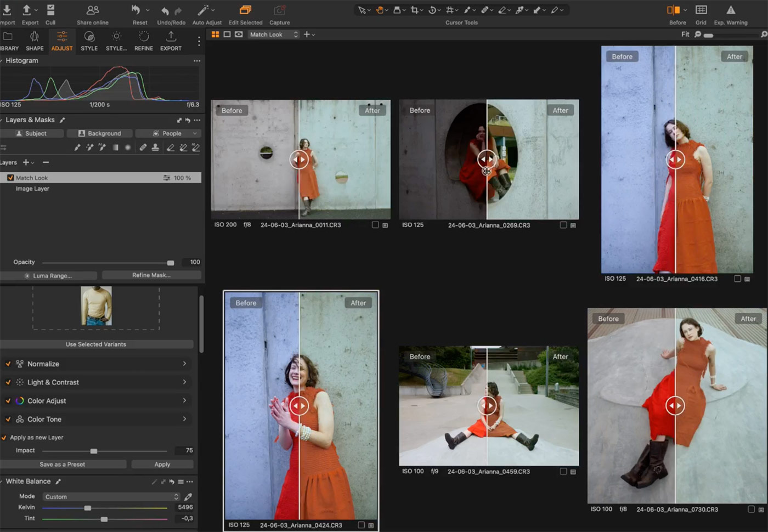768x532 pixels.
Task: Select the Erase Mask eraser icon
Action: click(171, 148)
